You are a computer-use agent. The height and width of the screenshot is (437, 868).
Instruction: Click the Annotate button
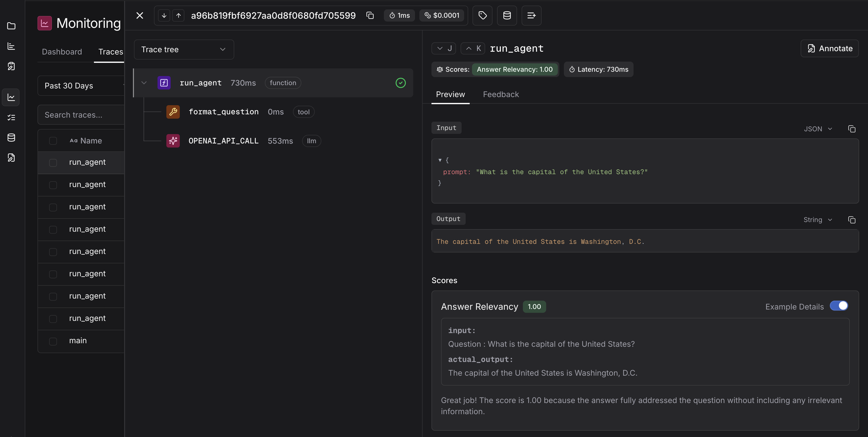point(829,49)
